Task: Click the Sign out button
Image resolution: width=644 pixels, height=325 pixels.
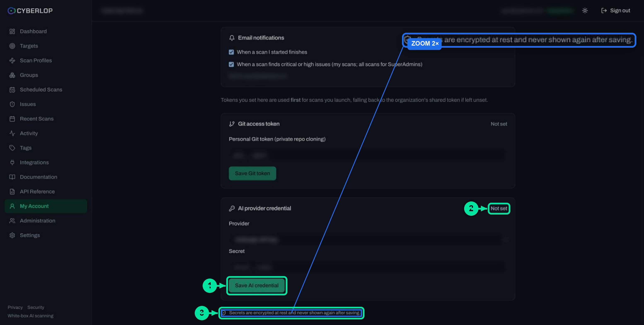Action: coord(615,11)
